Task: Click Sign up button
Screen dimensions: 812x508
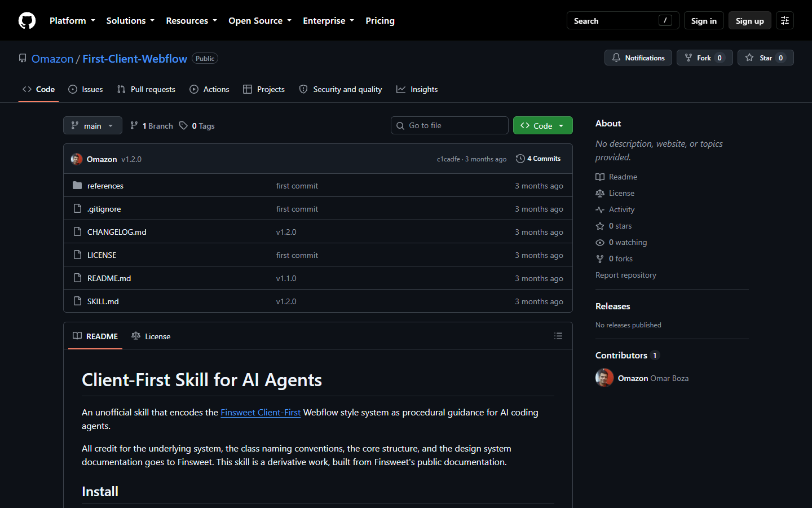Action: coord(750,20)
